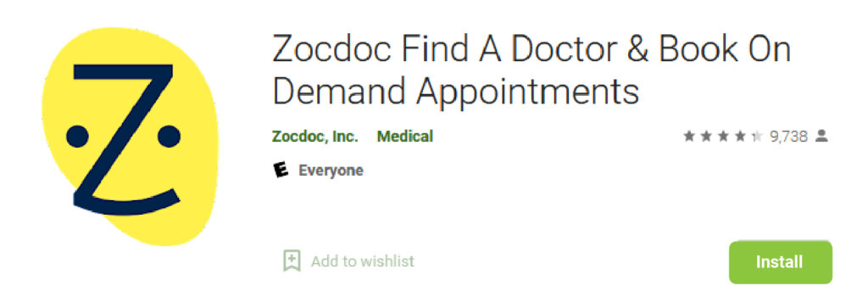
Task: Click the left dot eye on the logo
Action: click(x=77, y=137)
